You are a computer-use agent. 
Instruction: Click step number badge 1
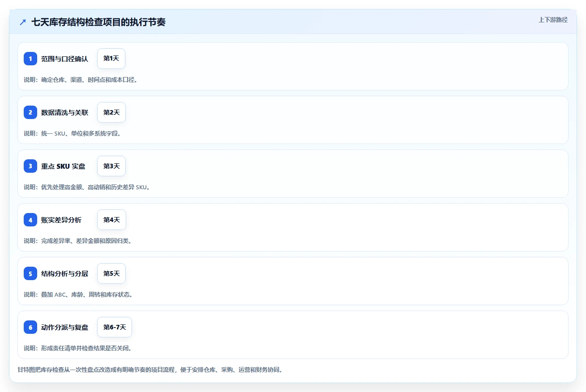click(30, 59)
